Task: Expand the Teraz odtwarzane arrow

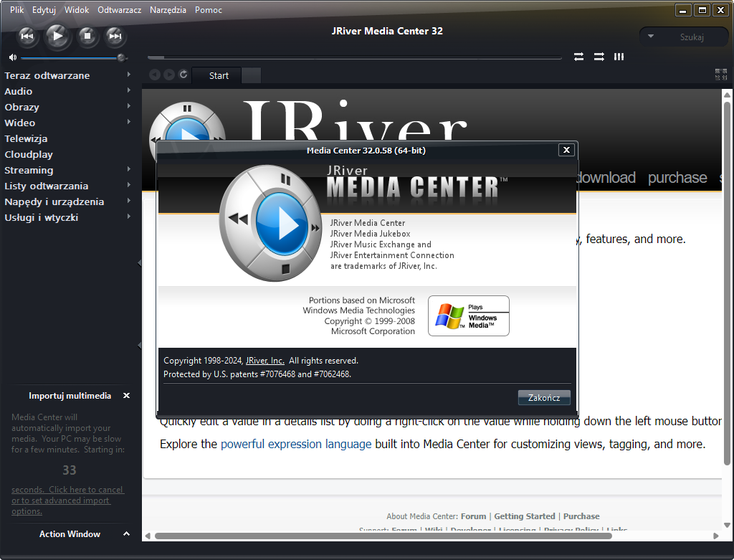Action: click(x=129, y=75)
